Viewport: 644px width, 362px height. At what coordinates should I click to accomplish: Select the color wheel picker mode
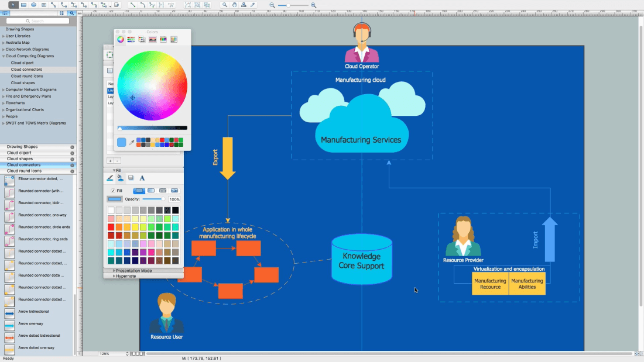[x=121, y=39]
